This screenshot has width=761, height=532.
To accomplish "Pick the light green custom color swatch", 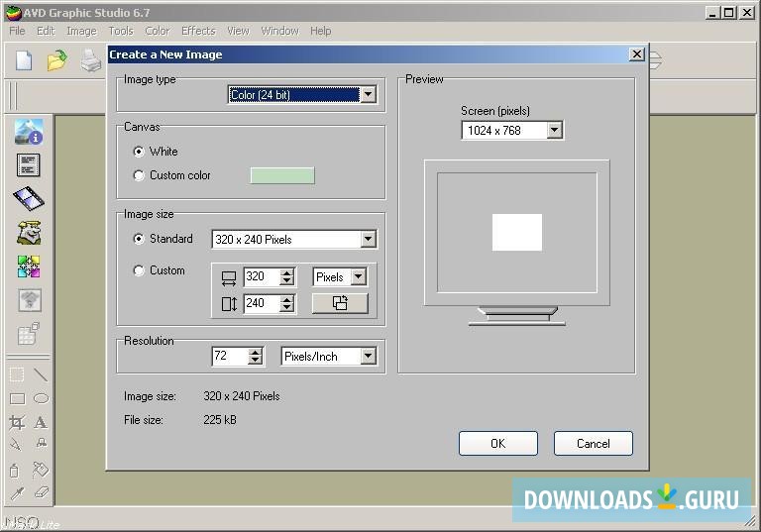I will 282,175.
